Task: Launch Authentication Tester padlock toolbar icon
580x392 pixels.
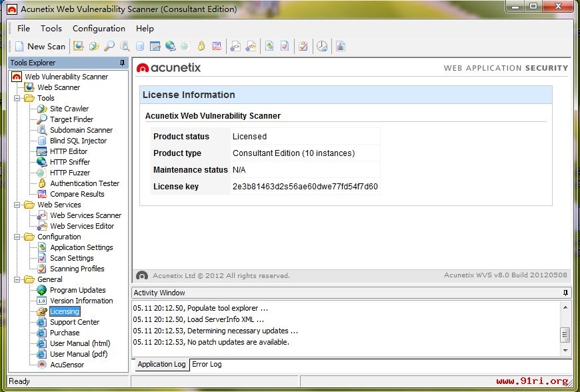Action: click(201, 46)
